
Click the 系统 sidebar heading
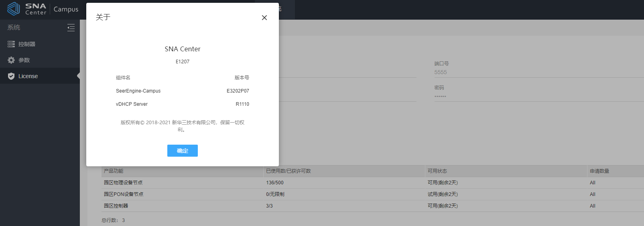click(14, 27)
